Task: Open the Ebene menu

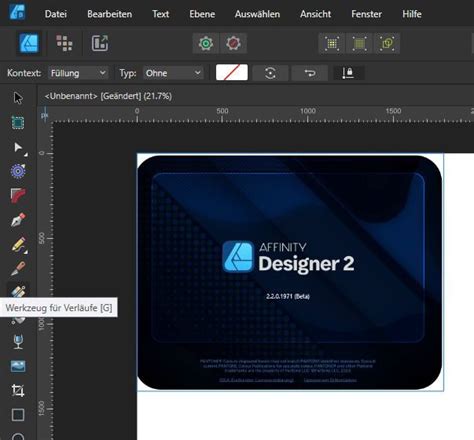Action: click(202, 14)
